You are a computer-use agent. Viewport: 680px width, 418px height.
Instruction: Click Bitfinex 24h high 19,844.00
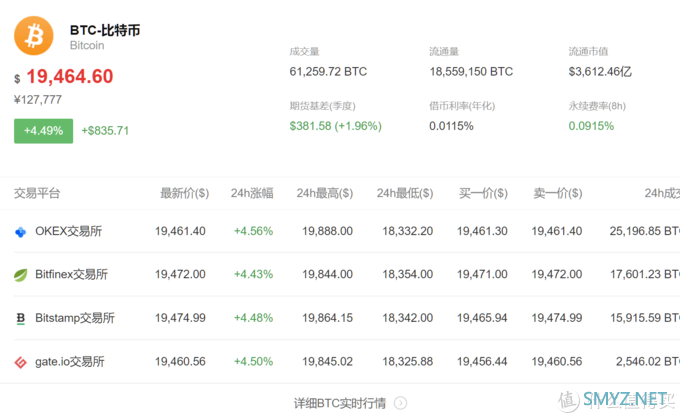tap(327, 274)
